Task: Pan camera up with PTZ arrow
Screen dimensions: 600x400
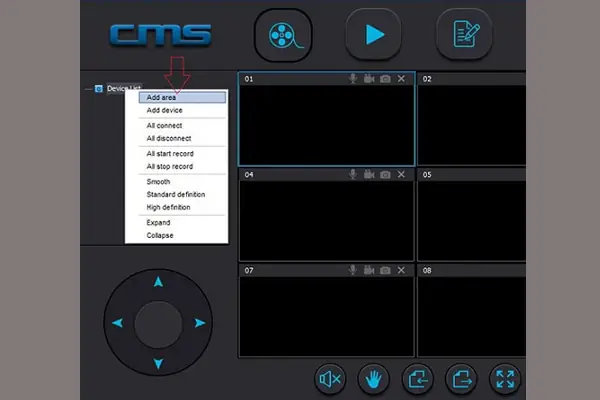Action: (x=158, y=282)
